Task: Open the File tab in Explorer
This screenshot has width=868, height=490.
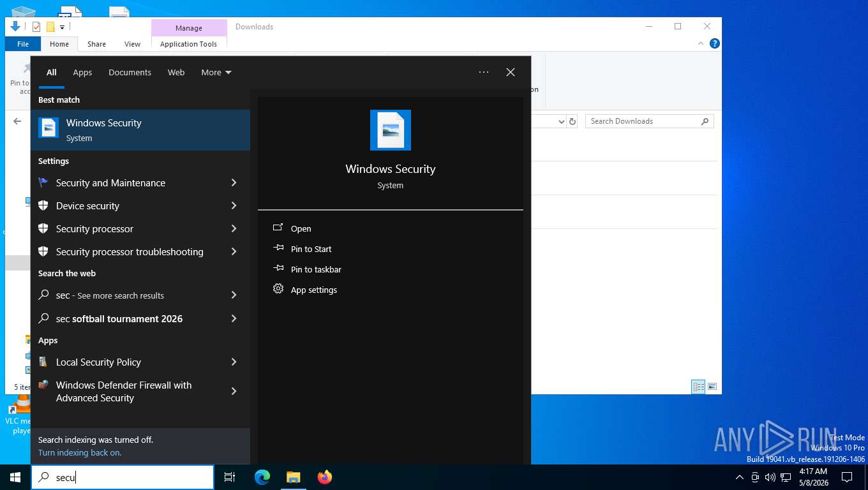Action: coord(23,44)
